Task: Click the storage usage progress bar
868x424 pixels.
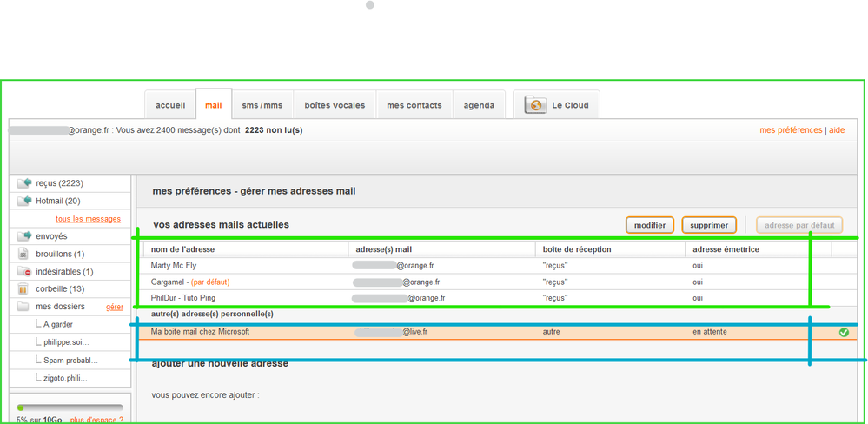Action: point(70,407)
